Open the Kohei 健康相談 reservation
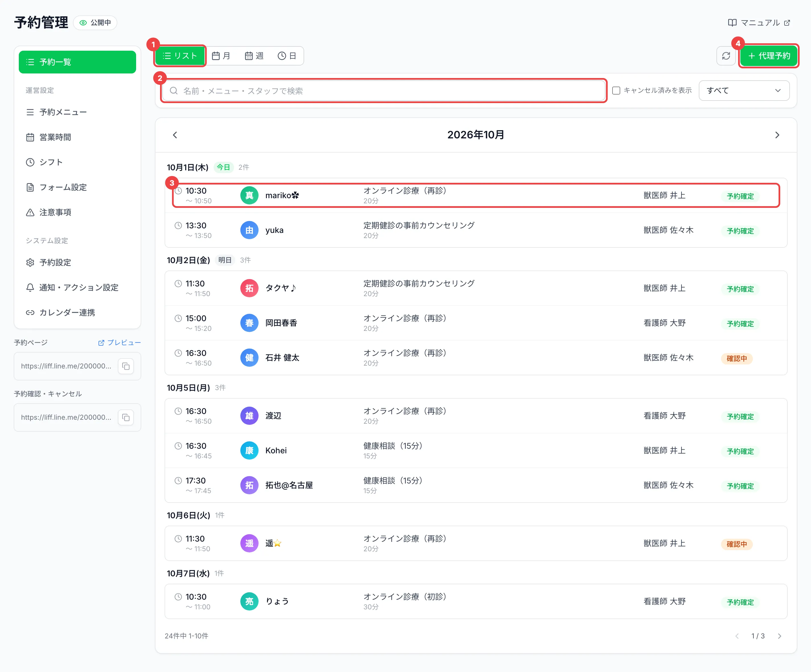The height and width of the screenshot is (672, 811). 476,450
